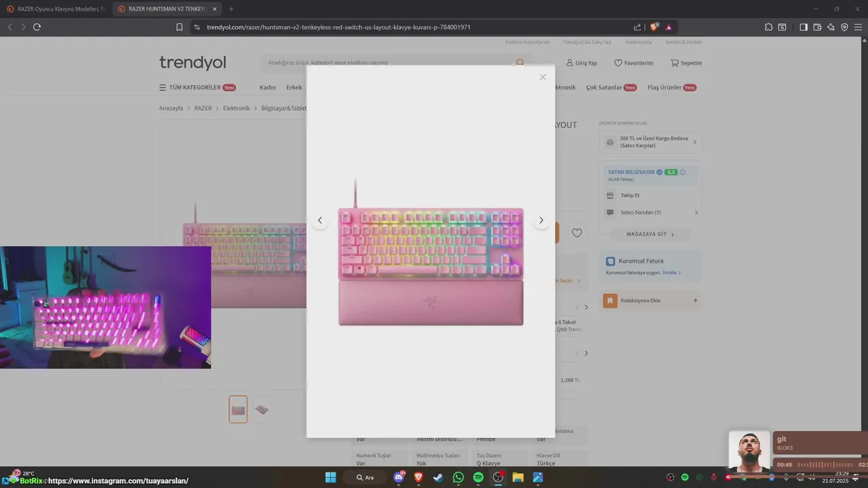This screenshot has height=488, width=868.
Task: Open Discord from the taskbar
Action: pos(399,477)
